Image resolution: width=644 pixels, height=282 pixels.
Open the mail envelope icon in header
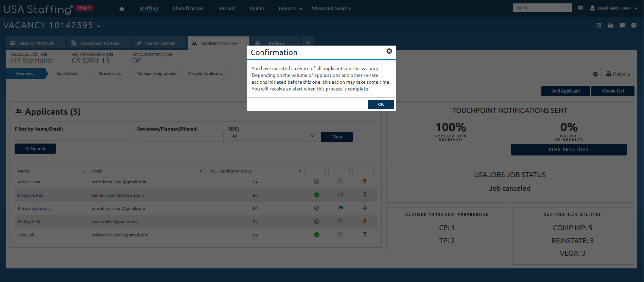[x=580, y=7]
